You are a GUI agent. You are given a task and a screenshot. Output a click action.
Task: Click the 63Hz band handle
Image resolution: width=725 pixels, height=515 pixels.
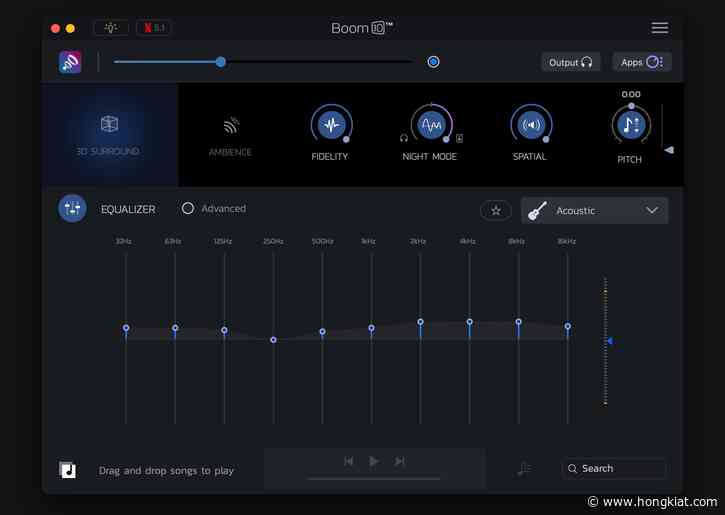(175, 328)
